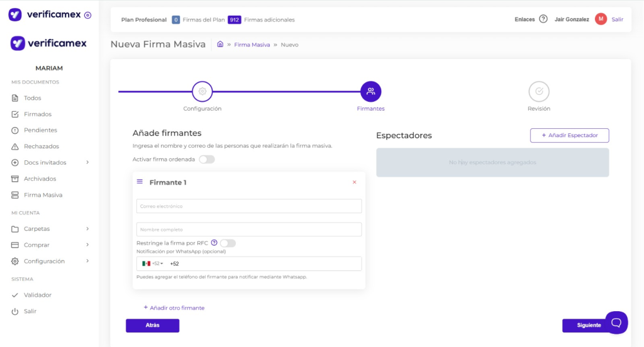Open Firma Masiva in the sidebar
644x347 pixels.
(43, 195)
